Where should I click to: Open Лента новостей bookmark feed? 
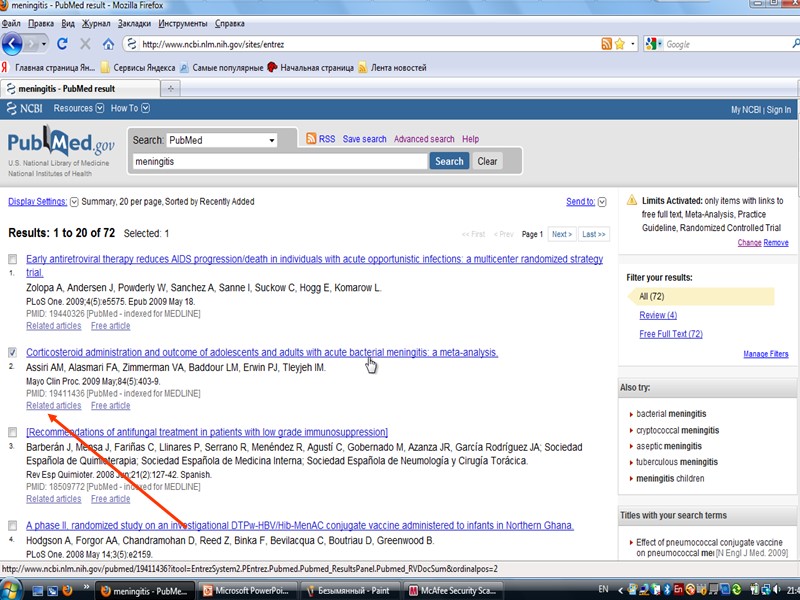[x=392, y=67]
